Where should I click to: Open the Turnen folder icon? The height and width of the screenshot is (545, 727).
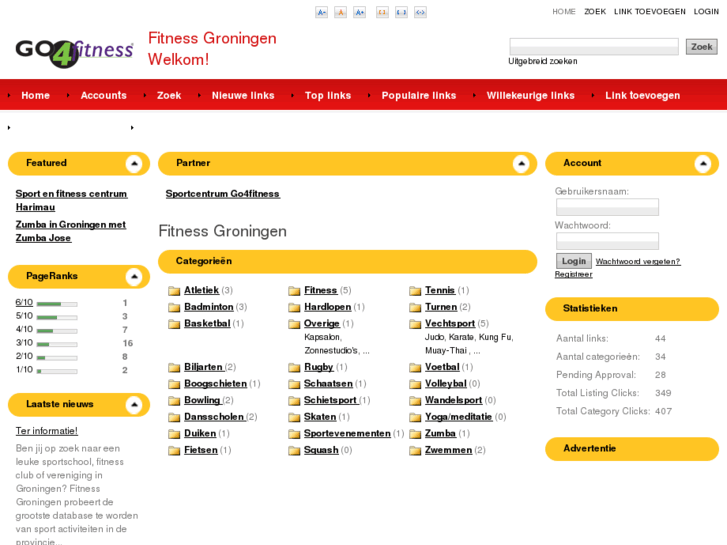click(x=415, y=308)
